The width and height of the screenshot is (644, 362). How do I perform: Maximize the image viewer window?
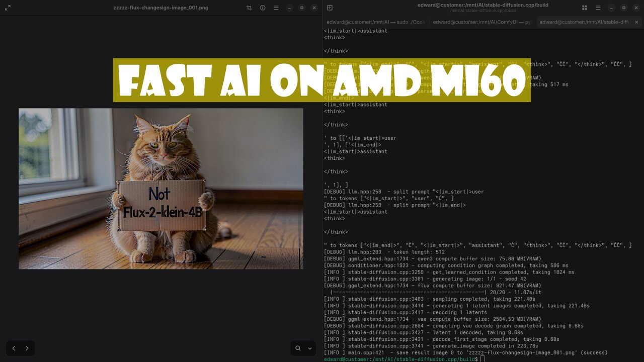coord(302,8)
